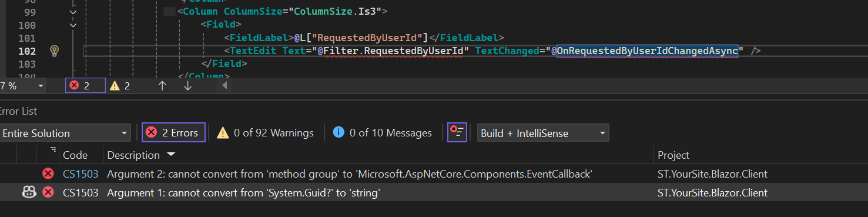Click the warning triangle count in editor bar
Screen dimensions: 868x217
120,86
